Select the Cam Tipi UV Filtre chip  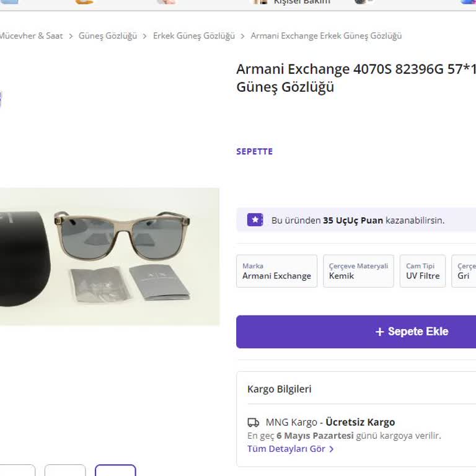pyautogui.click(x=423, y=271)
